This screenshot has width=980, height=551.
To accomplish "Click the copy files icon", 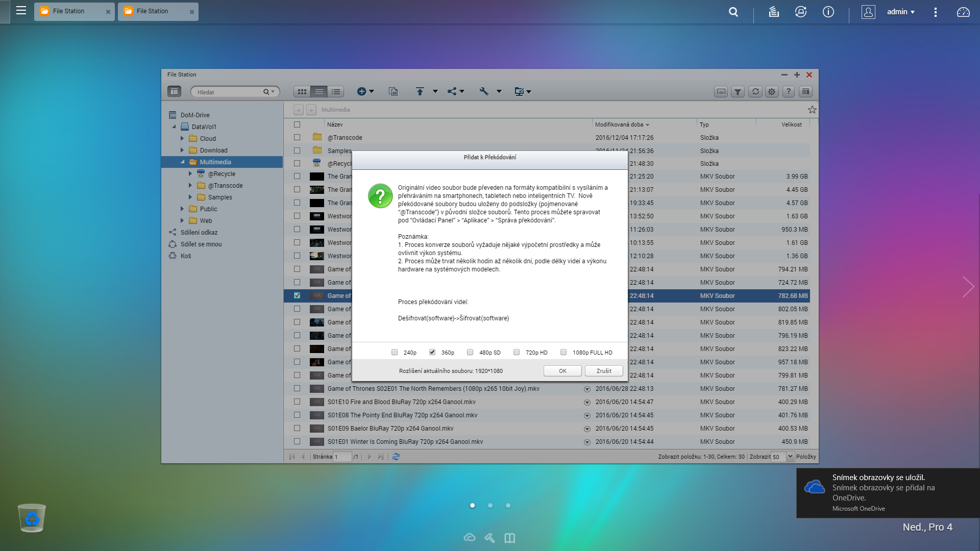I will coord(393,92).
